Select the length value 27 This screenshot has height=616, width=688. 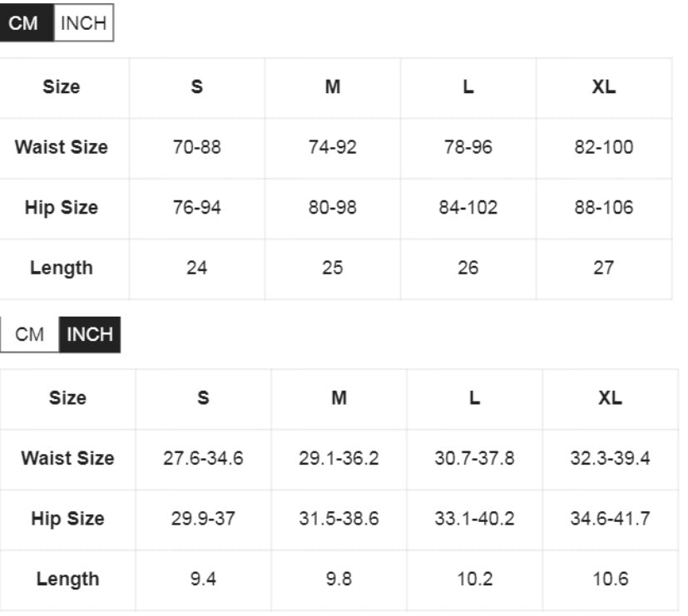(x=604, y=268)
